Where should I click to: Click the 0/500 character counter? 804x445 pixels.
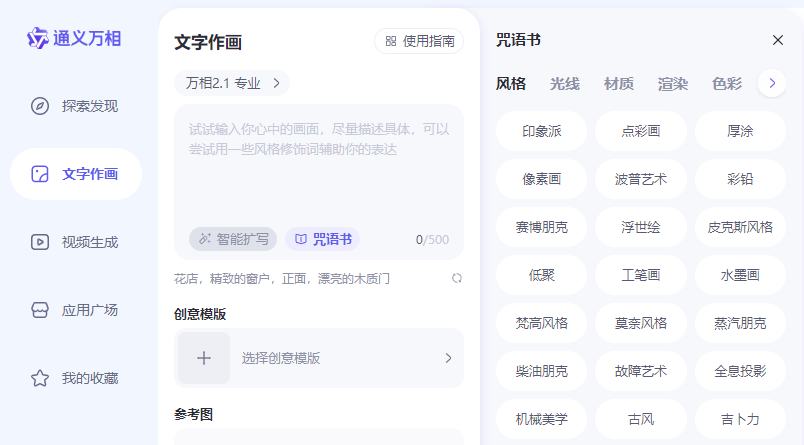tap(432, 239)
